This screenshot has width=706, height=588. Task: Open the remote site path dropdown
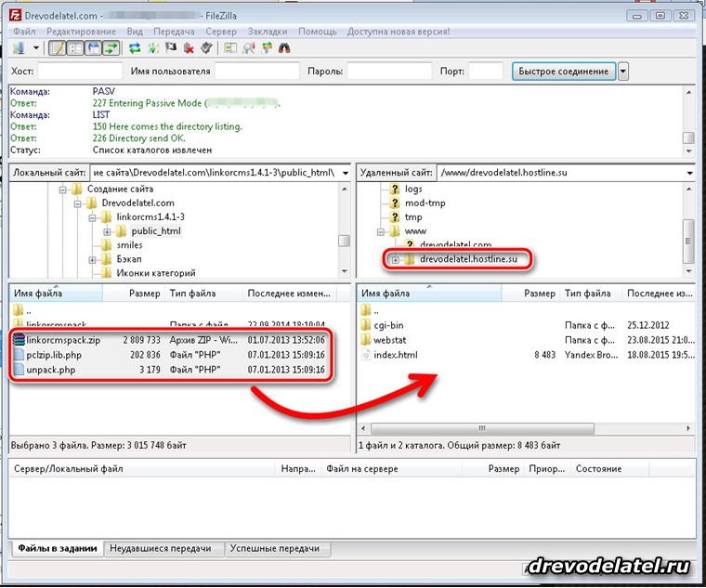coord(689,173)
